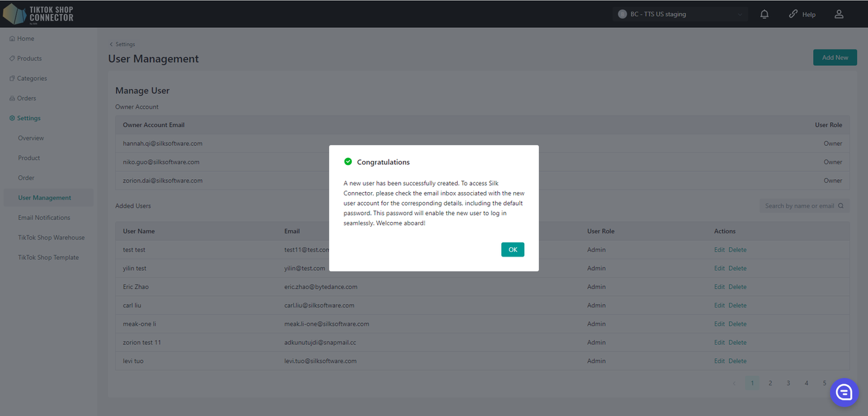868x416 pixels.
Task: Go back via Settings breadcrumb
Action: tap(122, 44)
